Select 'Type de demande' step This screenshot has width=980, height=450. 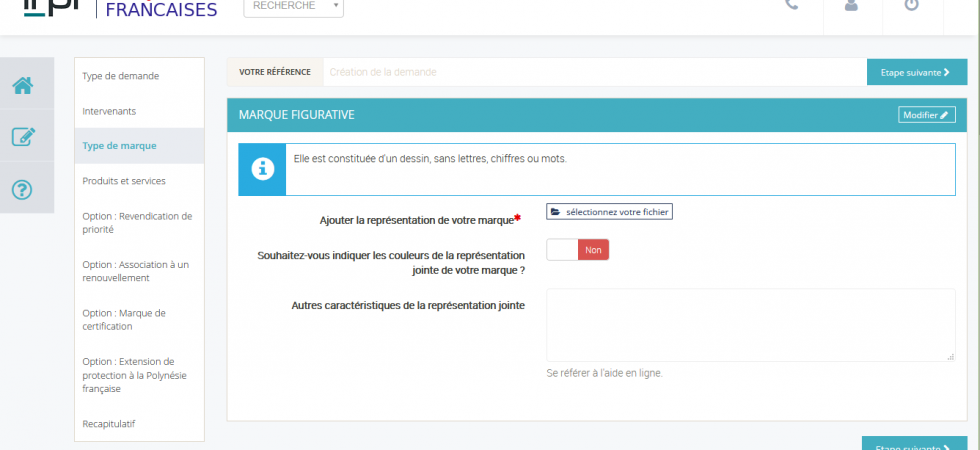[120, 76]
